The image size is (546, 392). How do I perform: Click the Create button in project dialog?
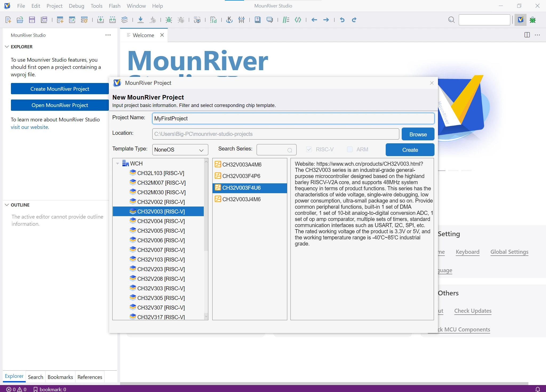[x=410, y=150]
